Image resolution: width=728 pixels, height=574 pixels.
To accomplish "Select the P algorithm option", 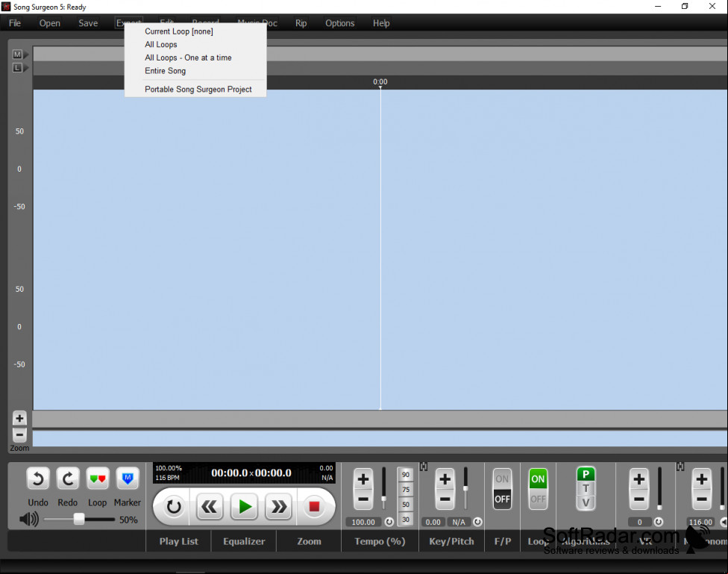I will [x=586, y=474].
